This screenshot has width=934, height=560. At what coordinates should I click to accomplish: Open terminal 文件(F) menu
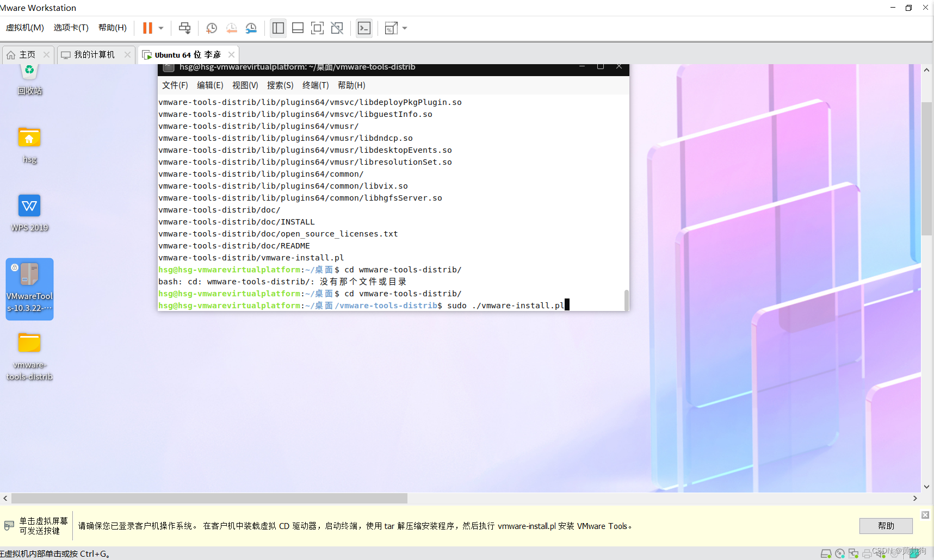[175, 85]
